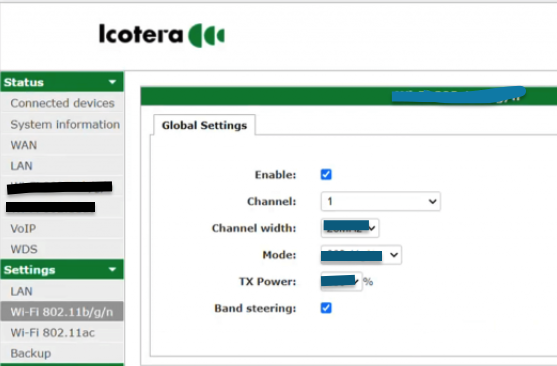Click the Settings header label
The width and height of the screenshot is (557, 366).
click(x=29, y=270)
